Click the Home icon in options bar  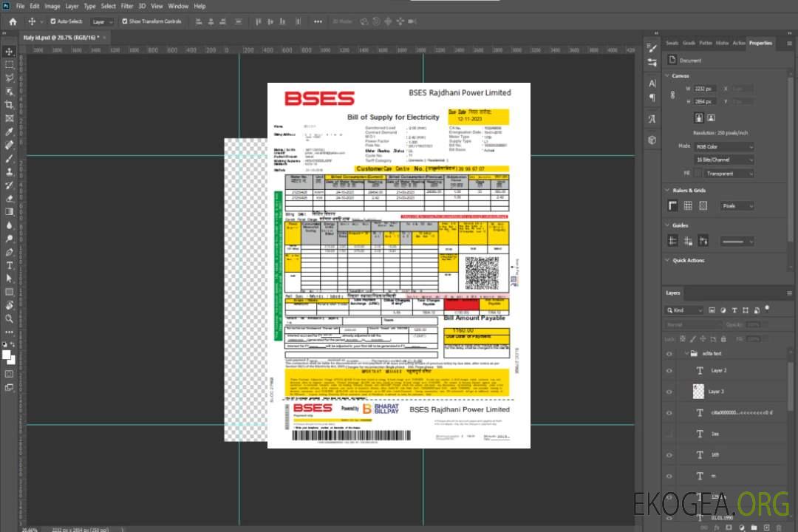13,21
